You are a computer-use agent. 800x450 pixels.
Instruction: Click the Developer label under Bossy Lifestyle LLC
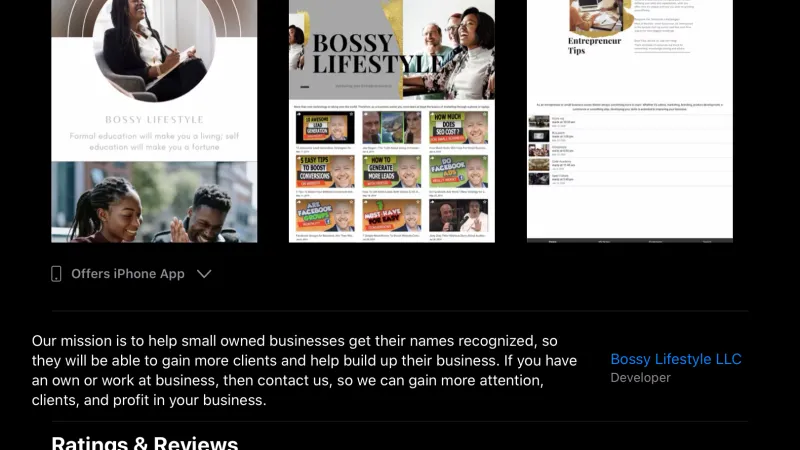click(x=640, y=378)
